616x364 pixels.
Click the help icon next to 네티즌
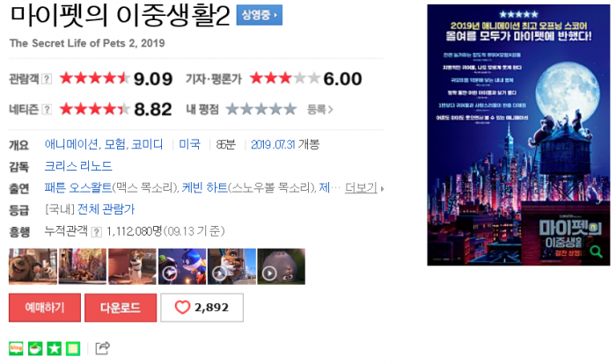pyautogui.click(x=47, y=109)
